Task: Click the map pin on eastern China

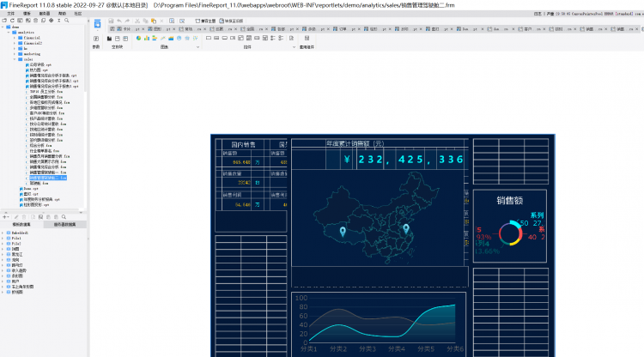Action: click(x=406, y=228)
